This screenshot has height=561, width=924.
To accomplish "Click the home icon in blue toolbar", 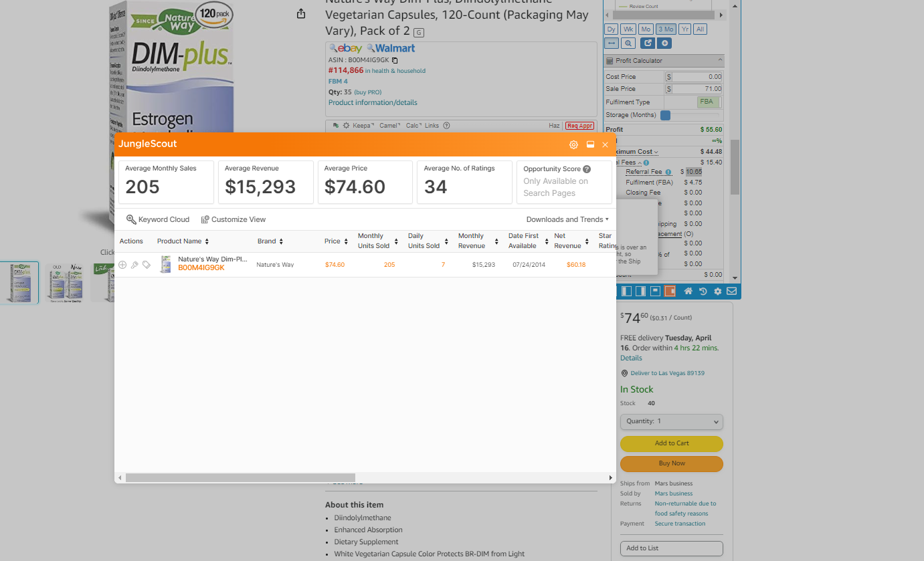I will pos(688,292).
